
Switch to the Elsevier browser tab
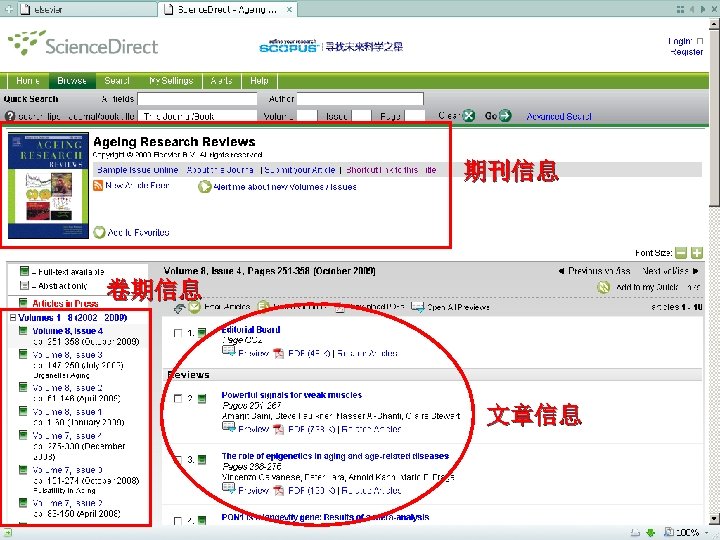87,9
